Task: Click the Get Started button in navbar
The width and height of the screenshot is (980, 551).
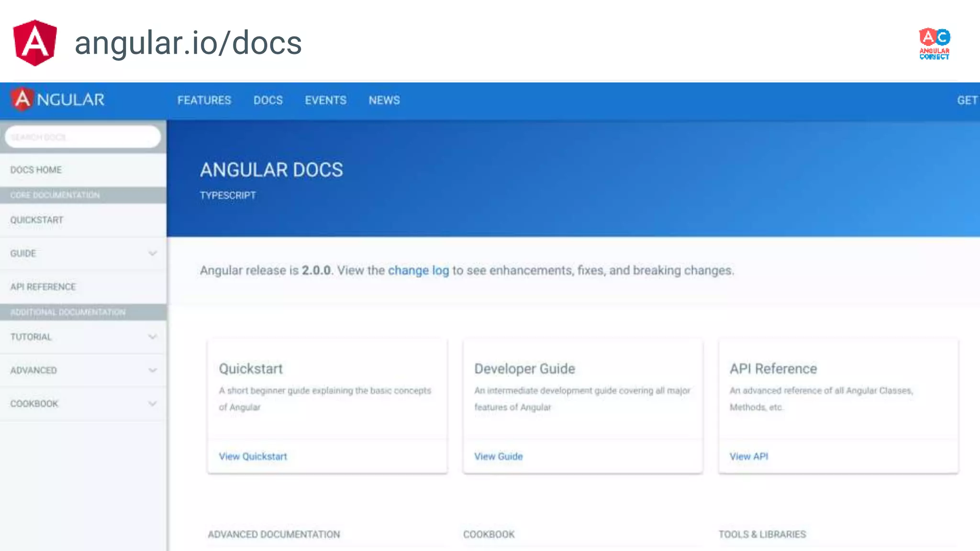Action: (x=968, y=100)
